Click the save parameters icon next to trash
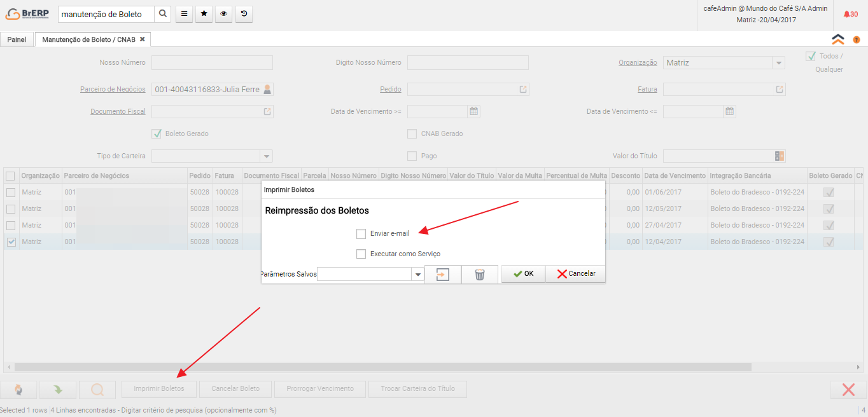Image resolution: width=868 pixels, height=417 pixels. coord(443,274)
